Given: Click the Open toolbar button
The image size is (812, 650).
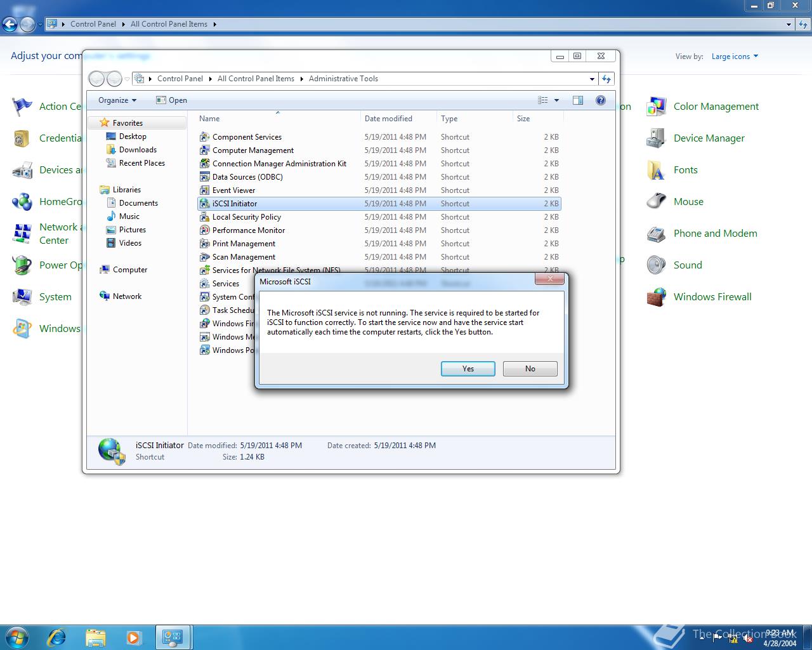Looking at the screenshot, I should (x=171, y=100).
